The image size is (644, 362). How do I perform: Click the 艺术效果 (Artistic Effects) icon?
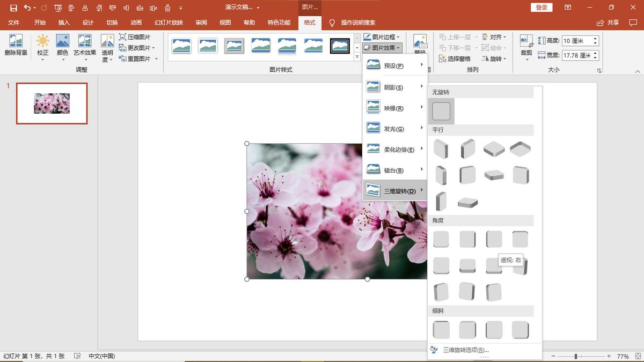85,45
